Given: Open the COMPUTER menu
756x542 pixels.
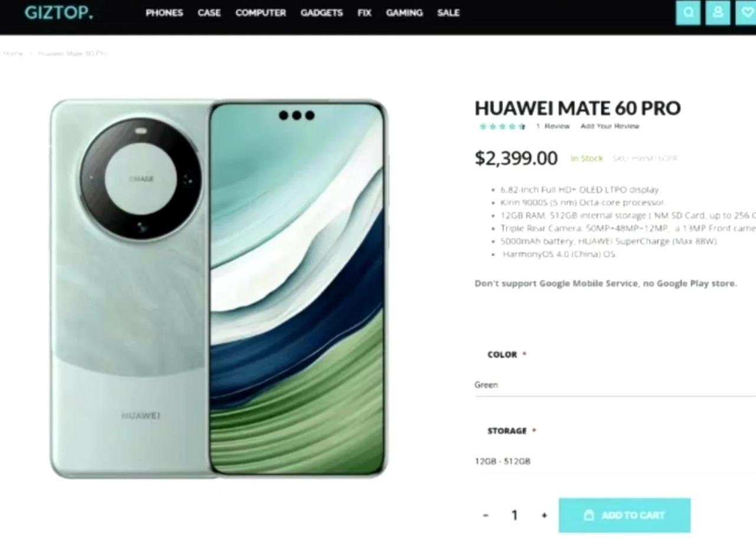Looking at the screenshot, I should 260,12.
